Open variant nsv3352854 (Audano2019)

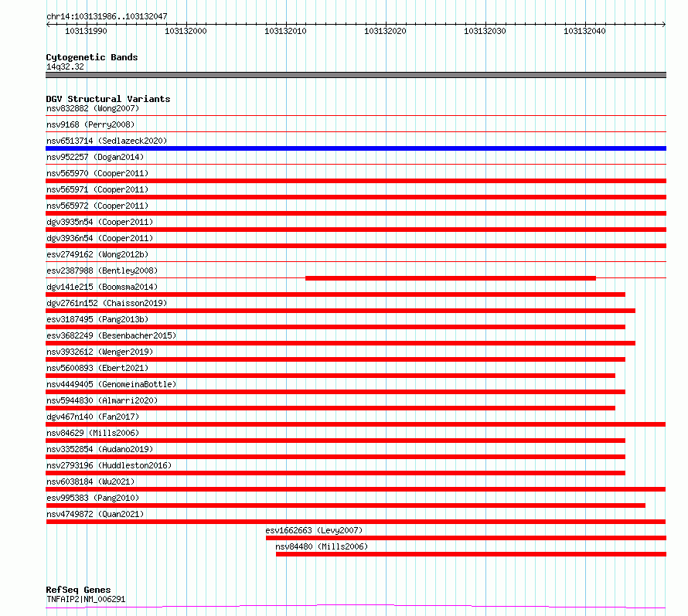100,449
